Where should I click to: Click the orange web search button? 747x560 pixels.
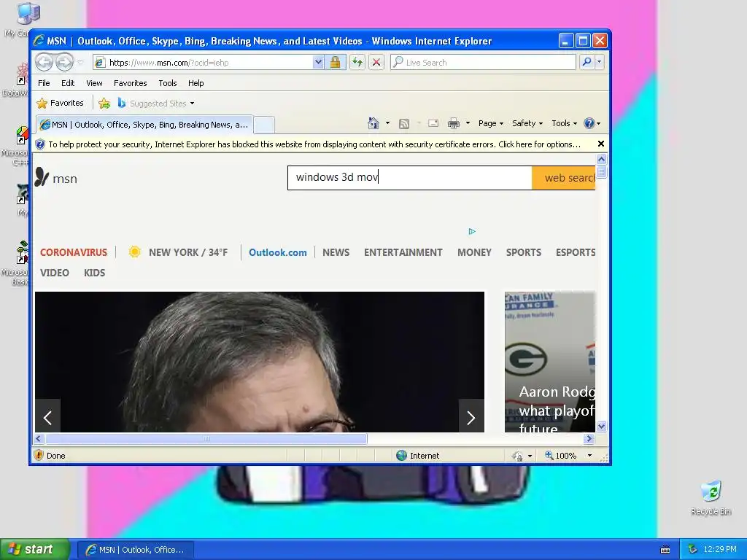pos(564,178)
